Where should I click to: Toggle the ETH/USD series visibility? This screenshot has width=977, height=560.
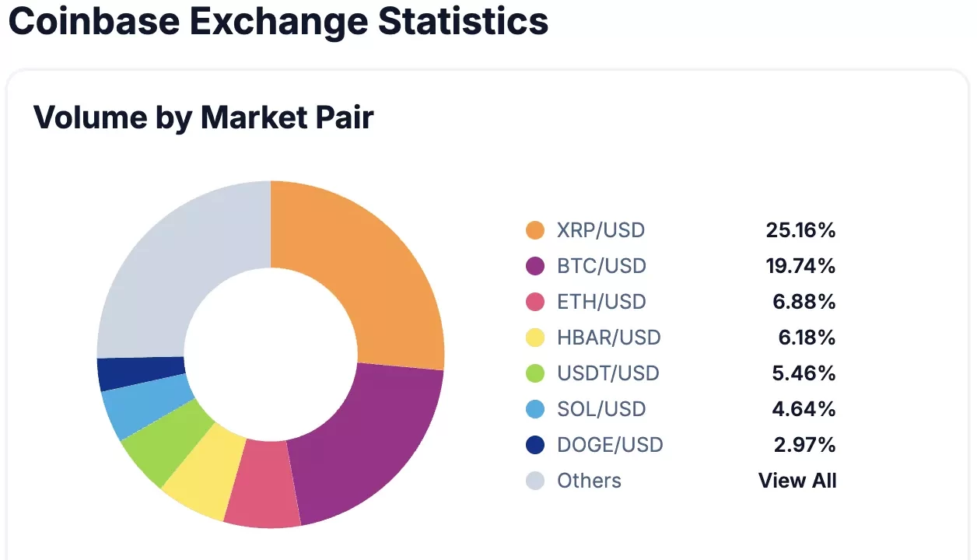[601, 302]
